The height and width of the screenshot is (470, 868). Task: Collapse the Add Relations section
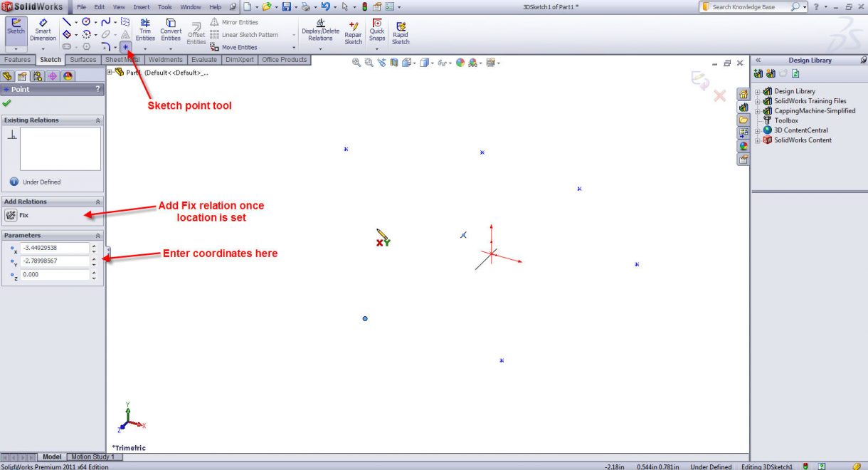pos(98,202)
